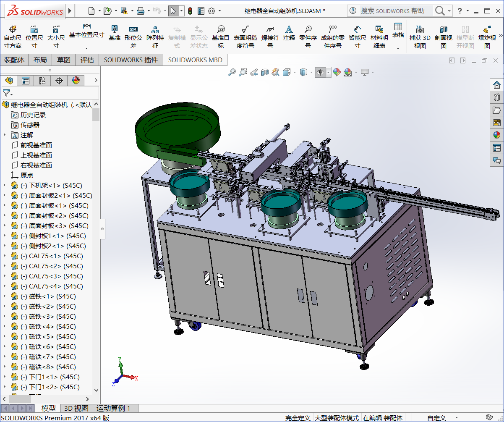Select the 自动尺寸方案 tool

pos(13,37)
